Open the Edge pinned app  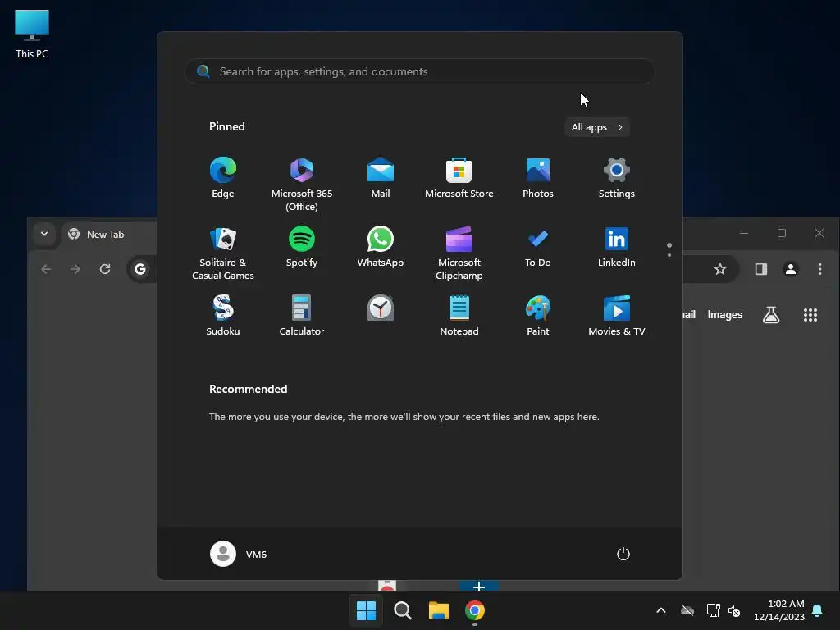[x=223, y=178]
